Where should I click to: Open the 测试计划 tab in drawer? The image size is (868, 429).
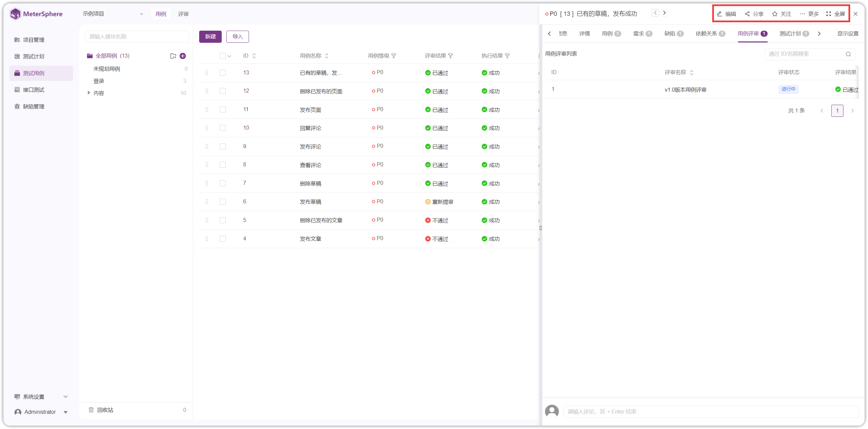794,34
